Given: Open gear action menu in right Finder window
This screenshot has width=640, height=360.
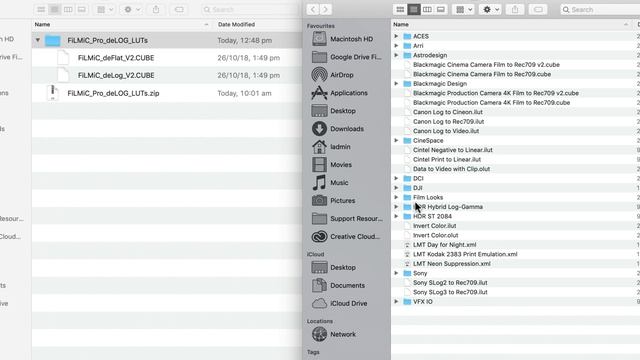Looking at the screenshot, I should [x=490, y=9].
